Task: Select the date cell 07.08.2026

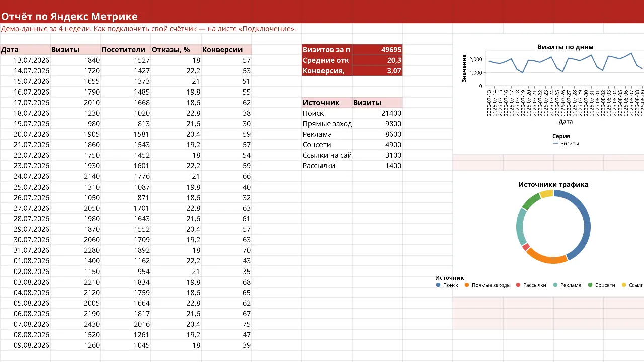Action: (25, 324)
